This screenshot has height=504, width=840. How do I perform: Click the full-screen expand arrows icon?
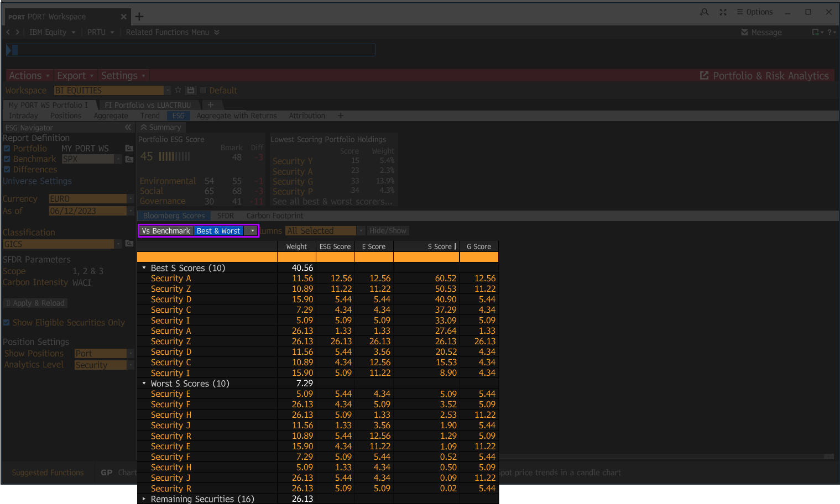click(x=723, y=12)
